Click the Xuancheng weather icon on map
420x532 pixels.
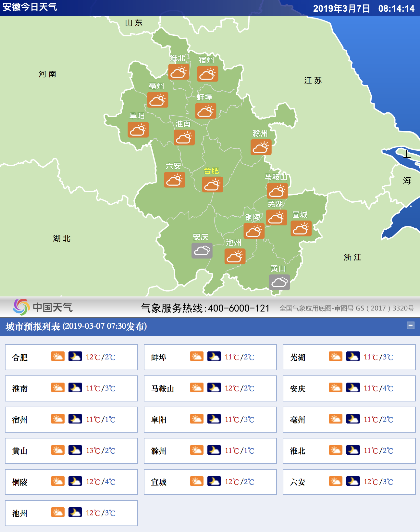click(x=301, y=228)
